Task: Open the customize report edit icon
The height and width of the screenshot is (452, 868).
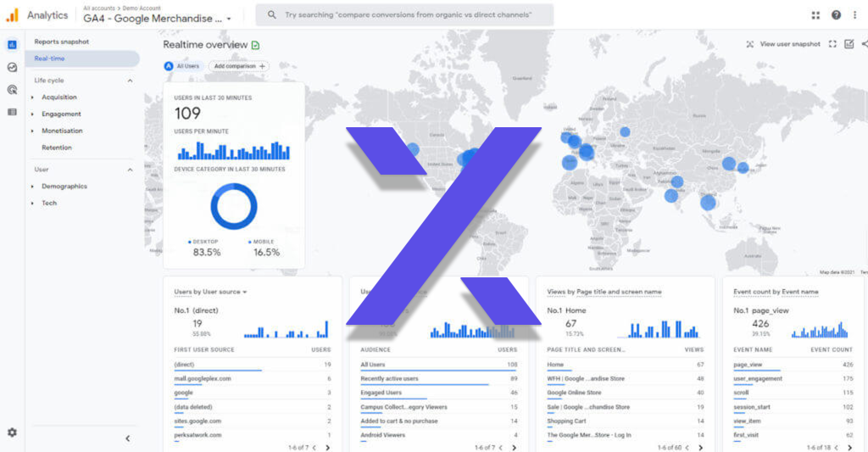Action: 849,44
